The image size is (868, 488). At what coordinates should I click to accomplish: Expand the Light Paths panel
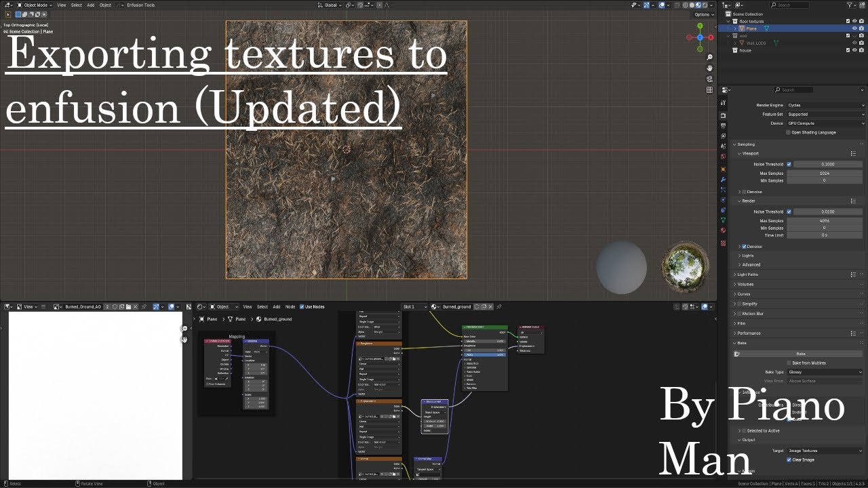(x=748, y=274)
